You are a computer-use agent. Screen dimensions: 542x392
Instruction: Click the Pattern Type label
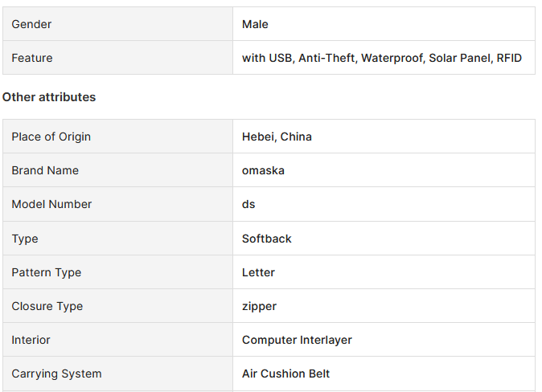pyautogui.click(x=47, y=272)
